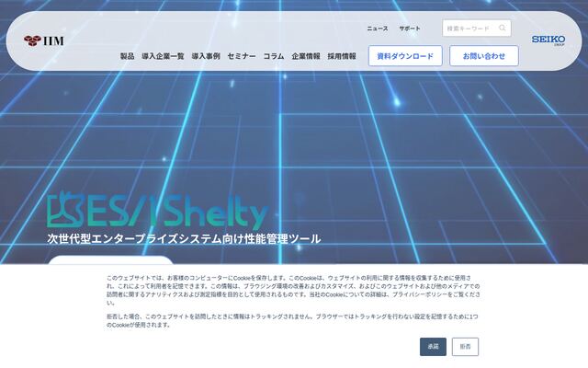Click the 次世代型エンタープライズシステム向け性能管理ツール heading
The height and width of the screenshot is (368, 588).
pyautogui.click(x=184, y=239)
